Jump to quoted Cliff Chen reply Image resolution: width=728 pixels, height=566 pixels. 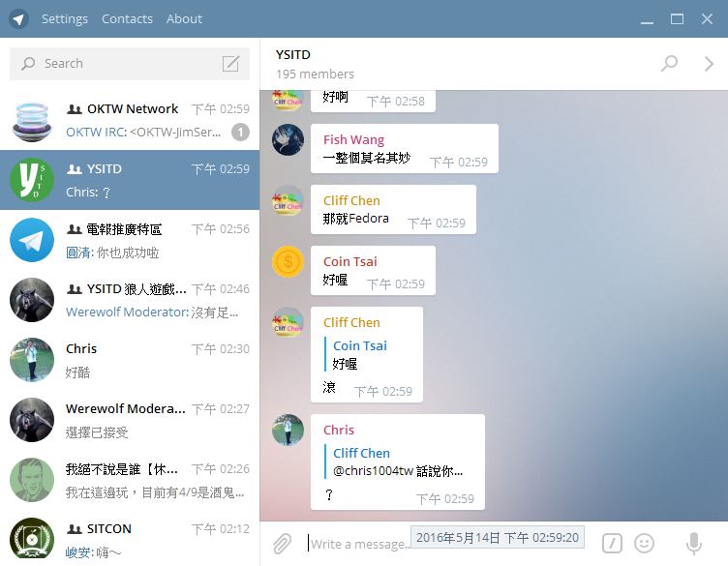[398, 462]
